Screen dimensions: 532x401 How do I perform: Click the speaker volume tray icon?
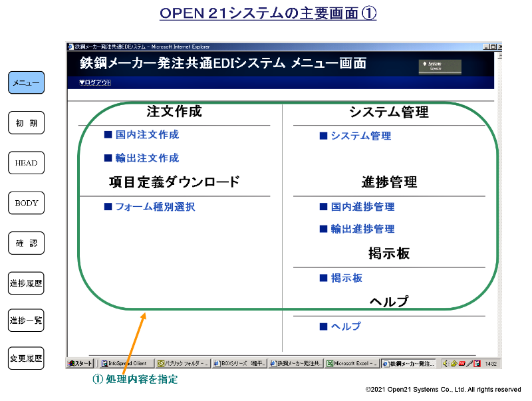pos(446,363)
